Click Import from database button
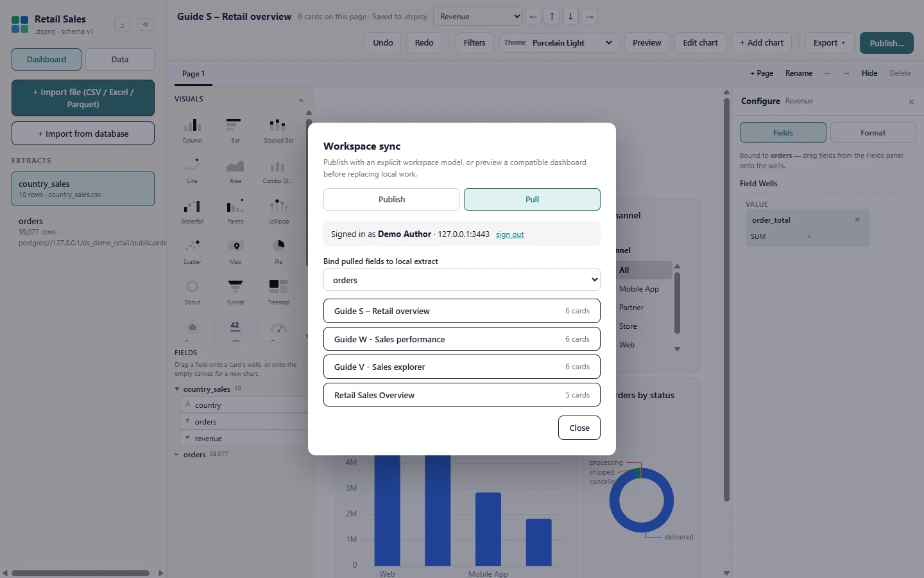Image resolution: width=924 pixels, height=578 pixels. pos(83,134)
